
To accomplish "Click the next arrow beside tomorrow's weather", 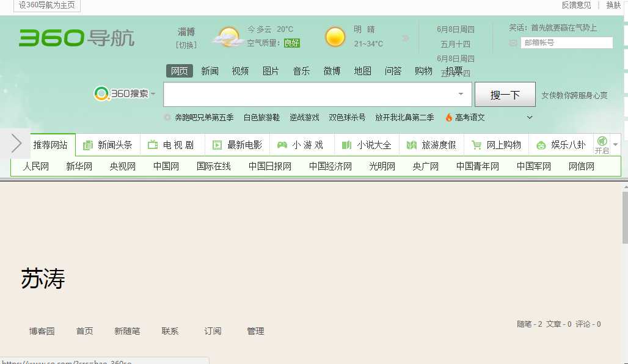I will (406, 38).
